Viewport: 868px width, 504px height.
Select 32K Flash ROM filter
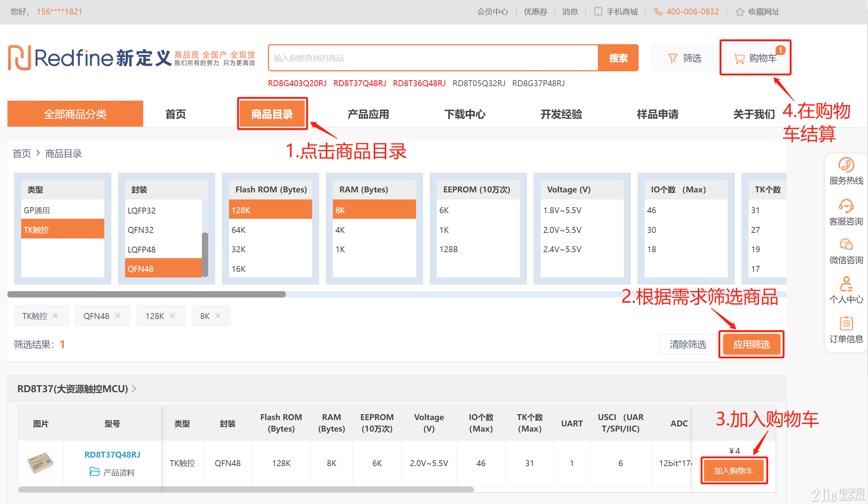pyautogui.click(x=271, y=249)
